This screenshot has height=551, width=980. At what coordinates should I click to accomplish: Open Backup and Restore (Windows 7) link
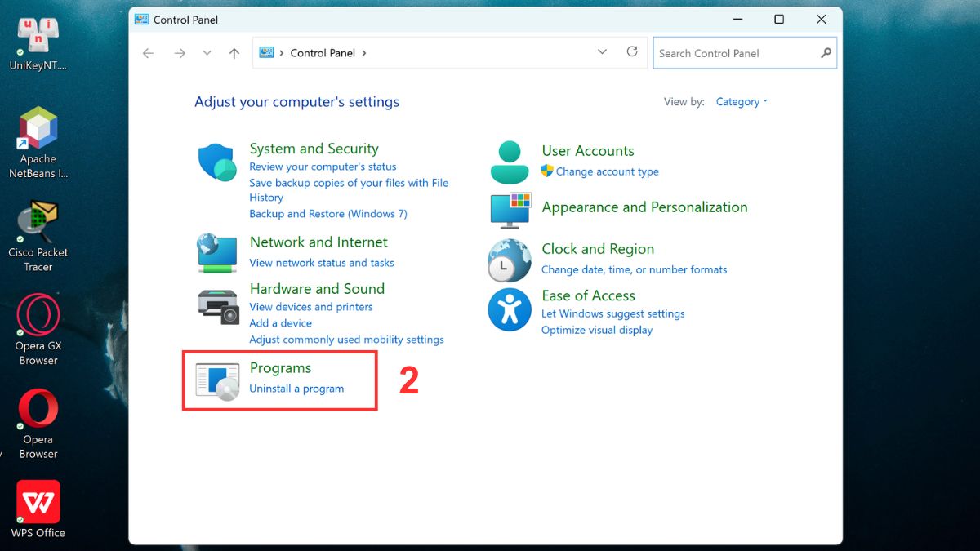[328, 214]
